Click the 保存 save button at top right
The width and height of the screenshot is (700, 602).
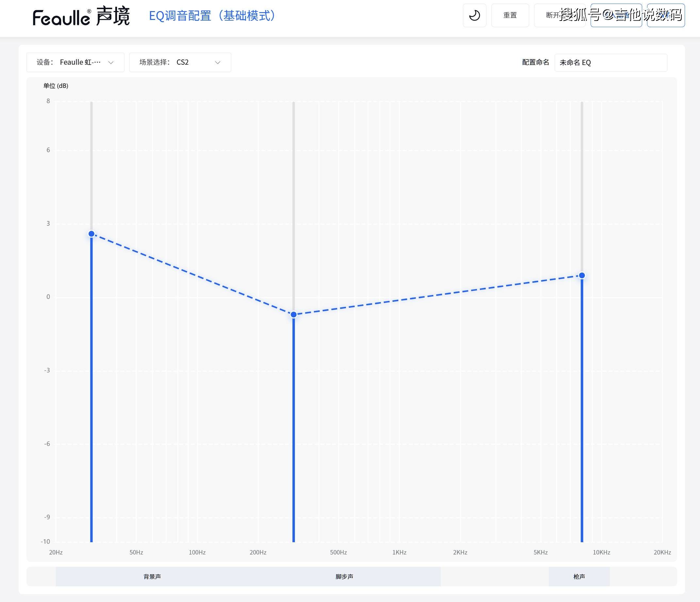pyautogui.click(x=666, y=15)
